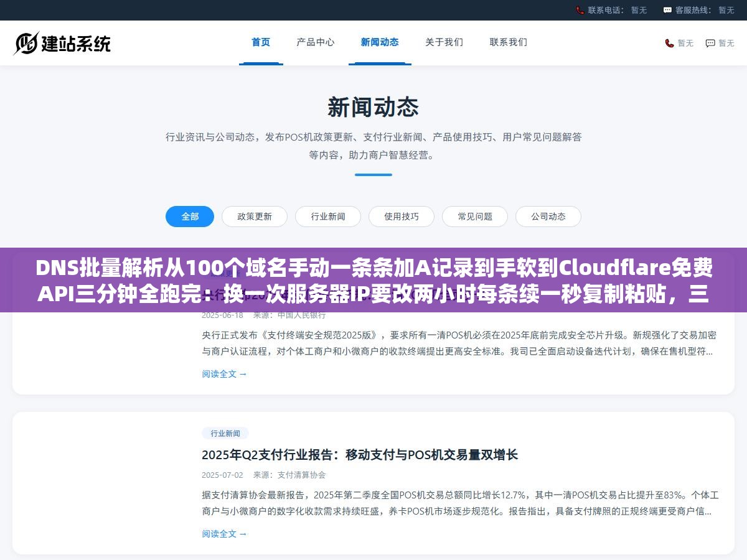Filter news by 使用技巧
Viewport: 747px width, 560px height.
tap(402, 217)
